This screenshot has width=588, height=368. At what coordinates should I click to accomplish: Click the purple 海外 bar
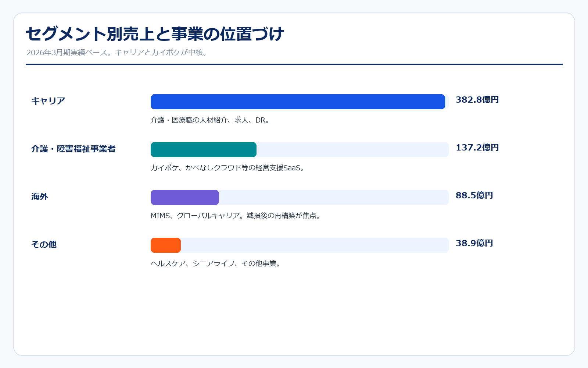coord(185,197)
